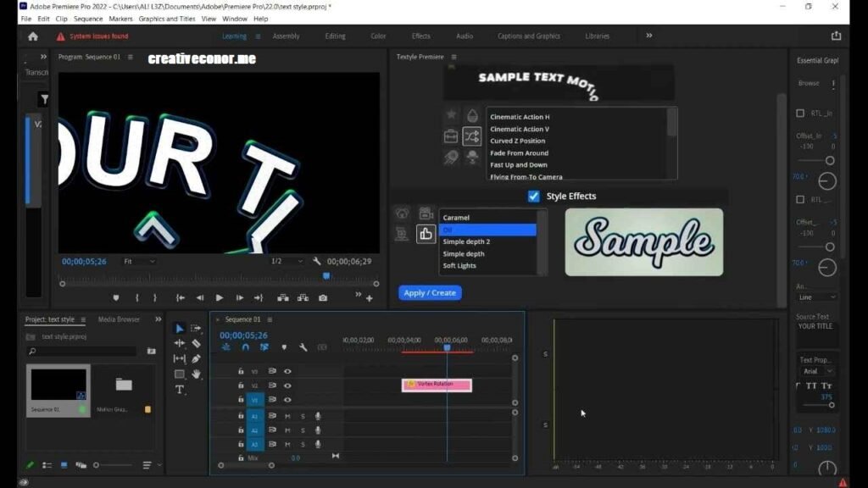The width and height of the screenshot is (868, 488).
Task: Open the Arial font dropdown
Action: [818, 371]
